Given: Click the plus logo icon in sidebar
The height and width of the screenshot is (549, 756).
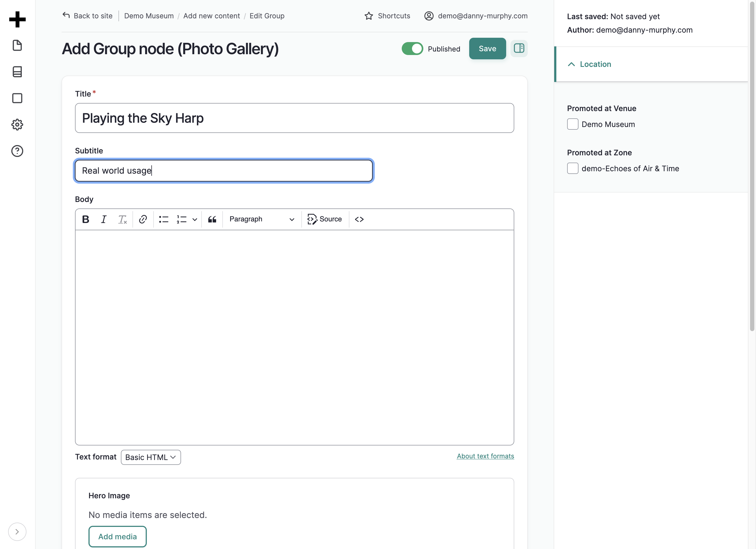Looking at the screenshot, I should click(17, 19).
